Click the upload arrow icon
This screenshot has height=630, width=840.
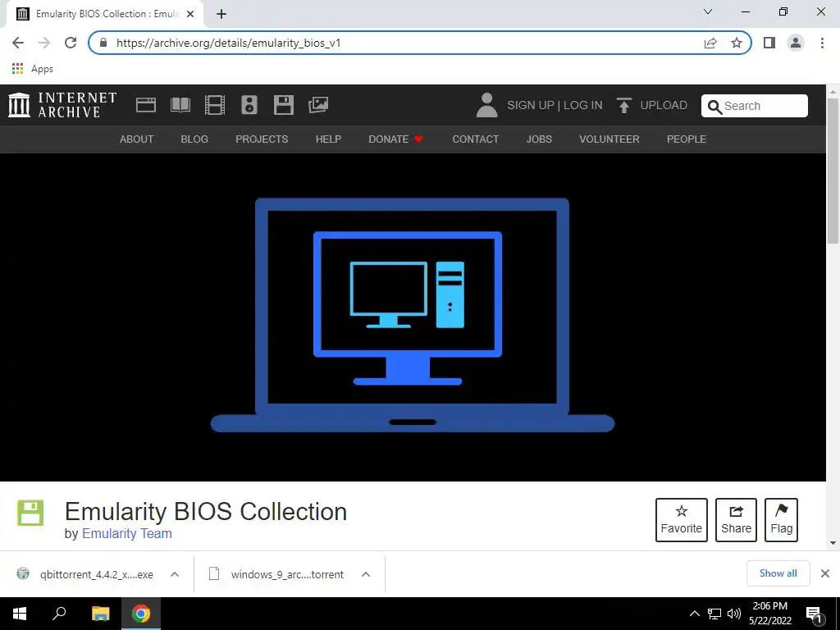click(x=623, y=105)
